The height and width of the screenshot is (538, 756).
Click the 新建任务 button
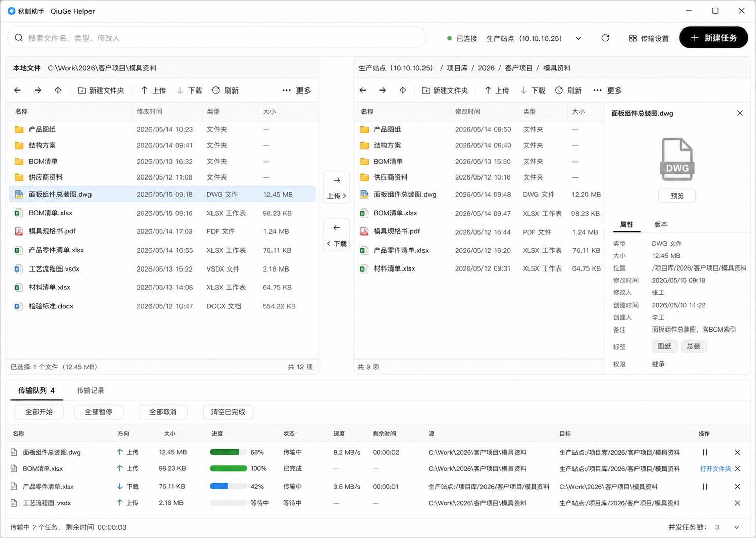pyautogui.click(x=713, y=38)
